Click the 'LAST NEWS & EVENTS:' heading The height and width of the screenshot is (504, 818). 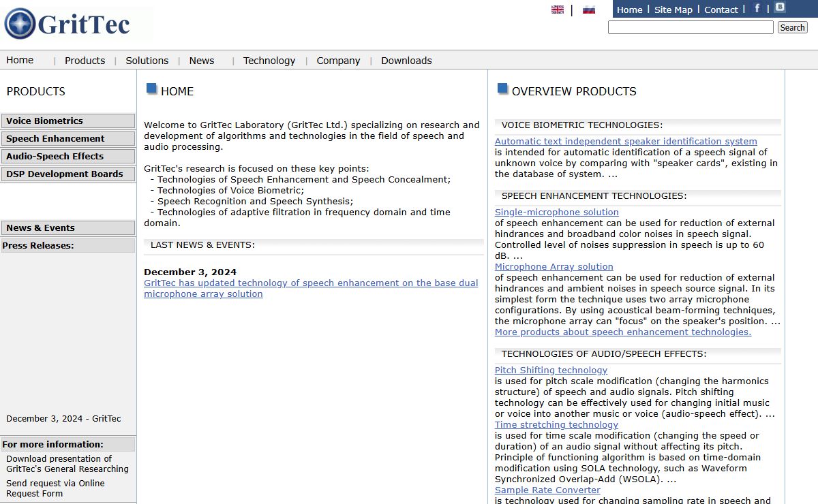(202, 245)
